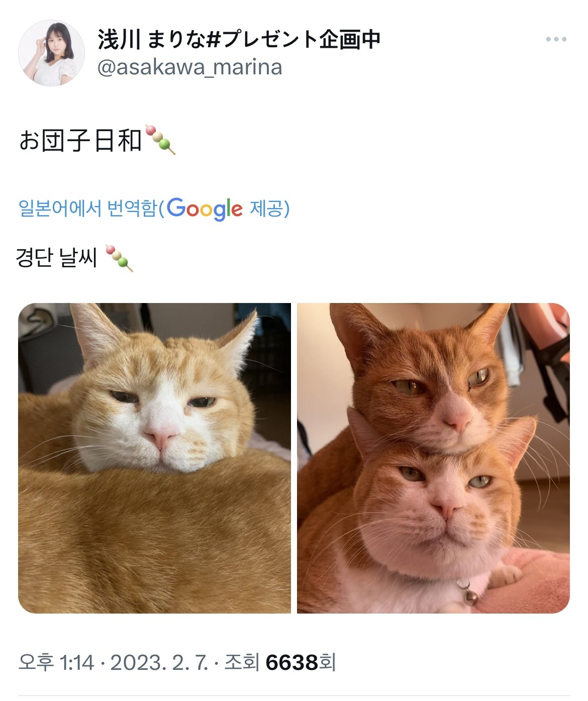
Task: Open the left photo of sleepy cat
Action: (154, 458)
